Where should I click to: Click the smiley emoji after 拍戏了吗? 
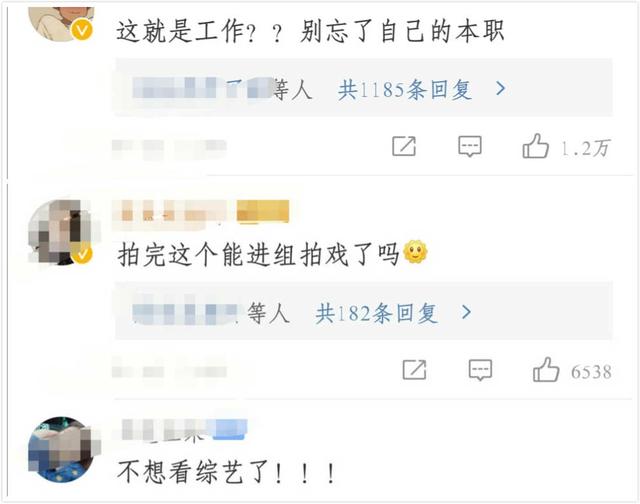416,251
